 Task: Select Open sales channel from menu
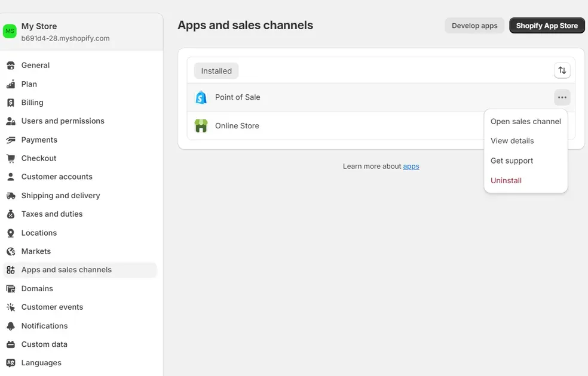click(x=525, y=121)
